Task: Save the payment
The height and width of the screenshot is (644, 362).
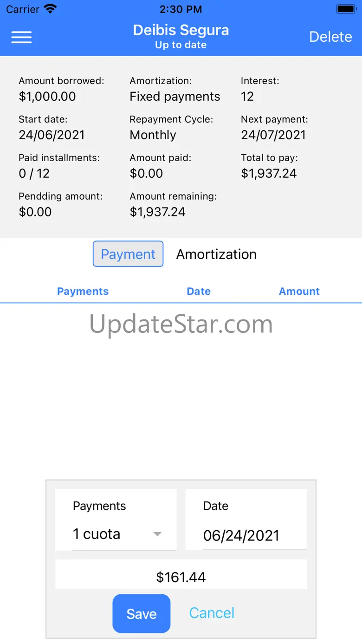Action: tap(142, 613)
